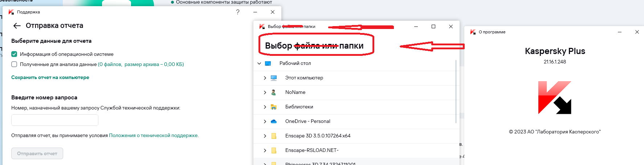The width and height of the screenshot is (644, 165).
Task: Click Сохранить отчет на компьютере link
Action: tap(50, 77)
